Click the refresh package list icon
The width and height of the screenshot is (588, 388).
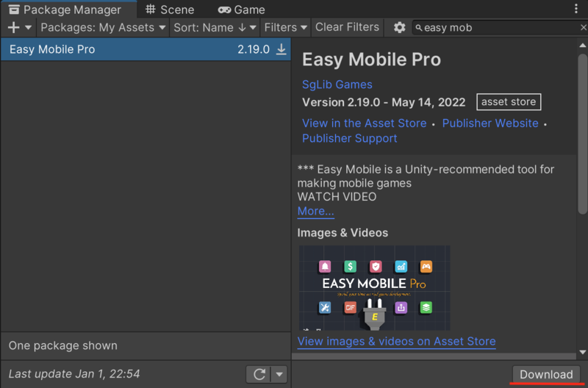click(259, 374)
